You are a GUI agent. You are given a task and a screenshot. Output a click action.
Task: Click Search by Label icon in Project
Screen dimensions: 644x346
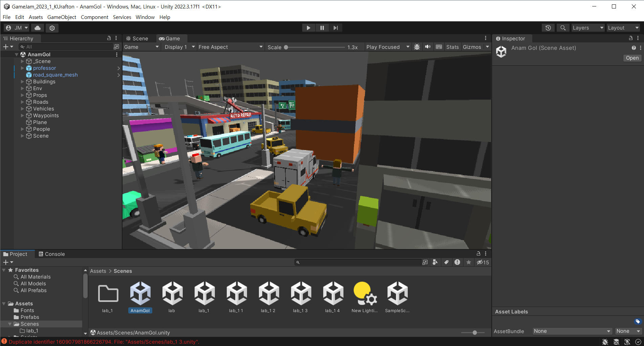446,262
